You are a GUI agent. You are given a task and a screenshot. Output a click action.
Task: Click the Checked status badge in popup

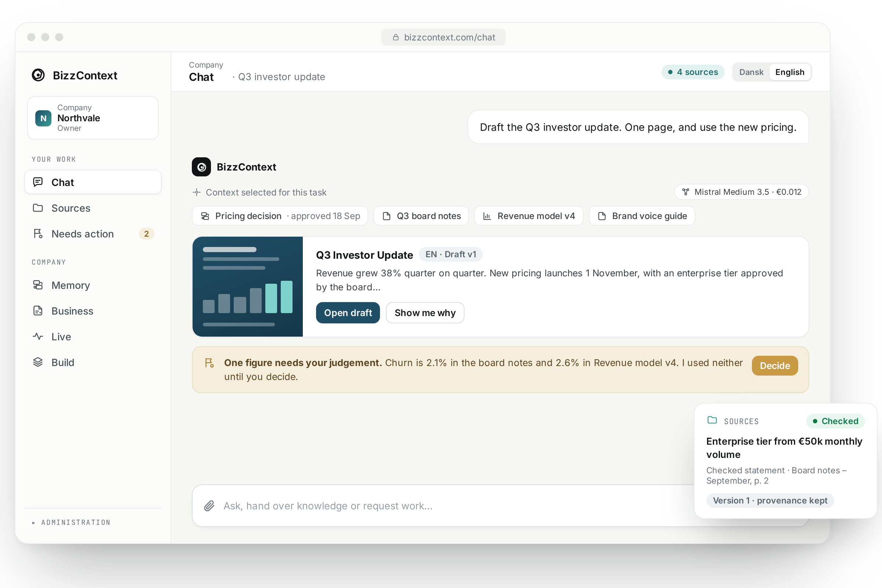(835, 421)
